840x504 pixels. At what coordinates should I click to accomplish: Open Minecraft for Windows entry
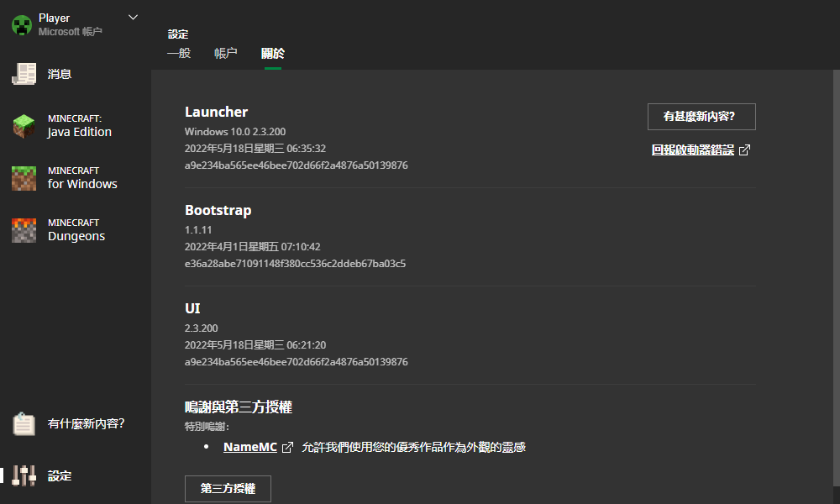76,178
